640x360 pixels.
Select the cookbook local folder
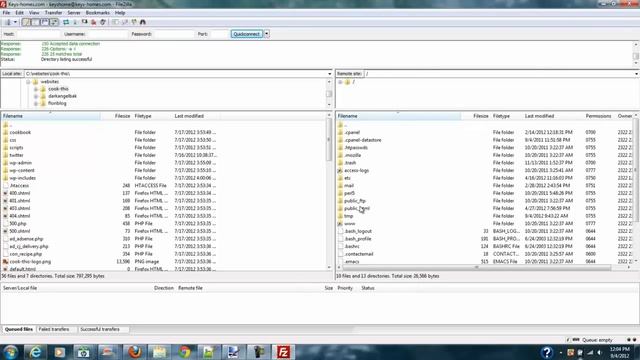coord(20,133)
